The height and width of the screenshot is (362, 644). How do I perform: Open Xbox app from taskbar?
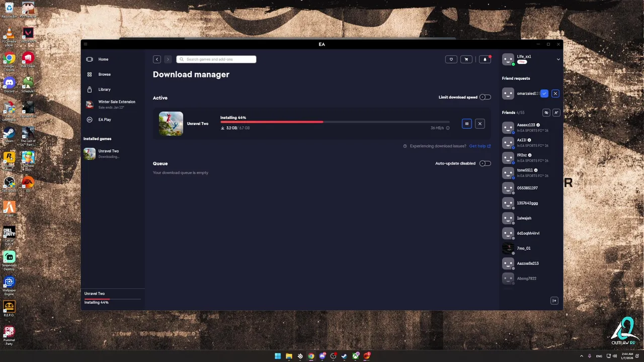coord(356,356)
